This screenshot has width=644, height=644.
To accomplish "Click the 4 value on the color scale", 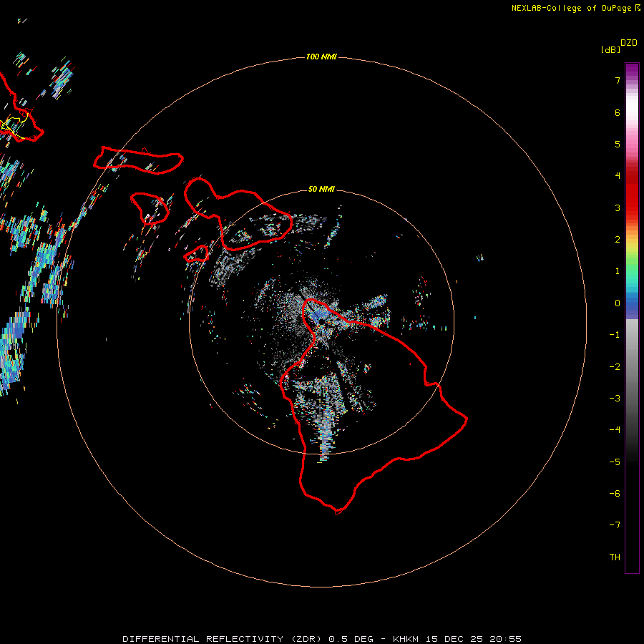I will [618, 176].
